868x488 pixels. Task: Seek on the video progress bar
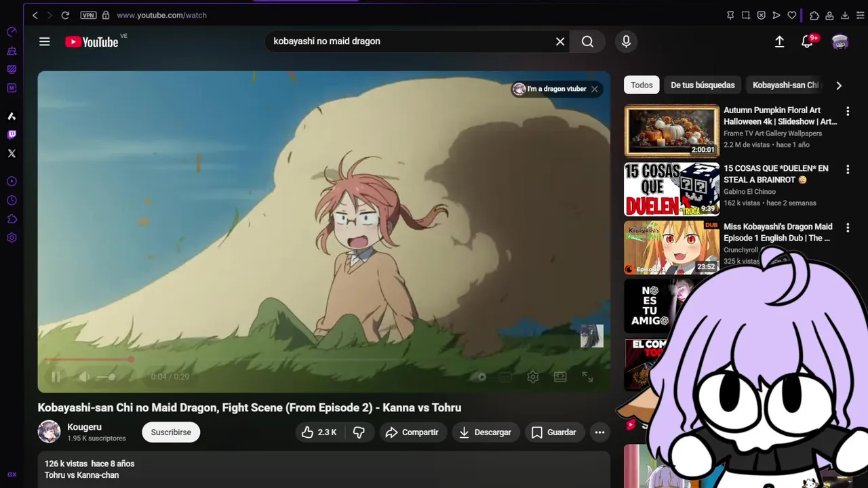(x=323, y=360)
